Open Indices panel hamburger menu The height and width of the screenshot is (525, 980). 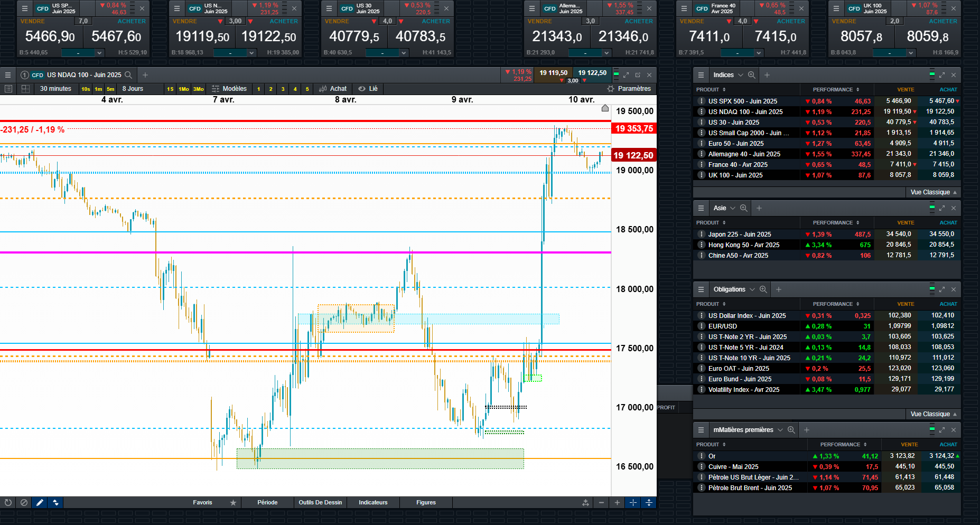701,75
